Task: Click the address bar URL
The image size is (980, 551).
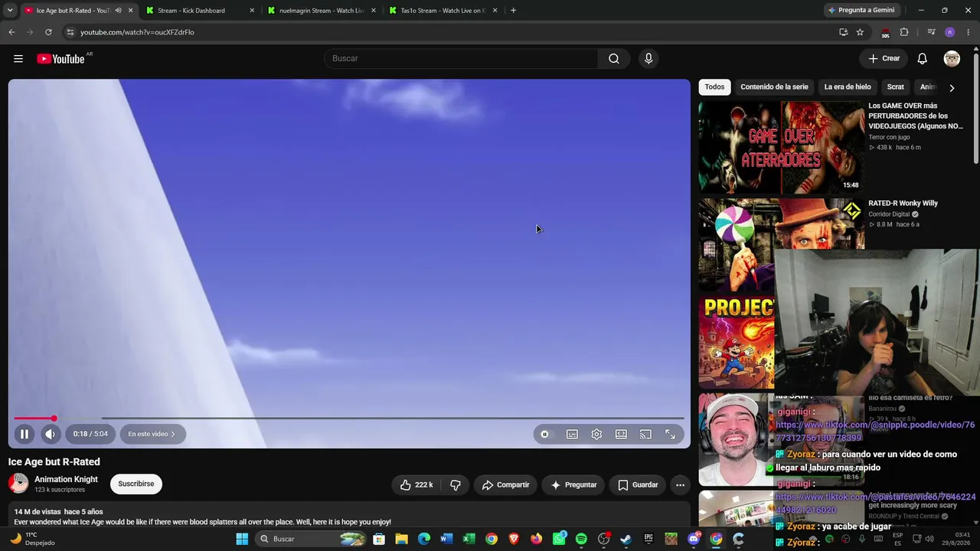Action: [137, 32]
